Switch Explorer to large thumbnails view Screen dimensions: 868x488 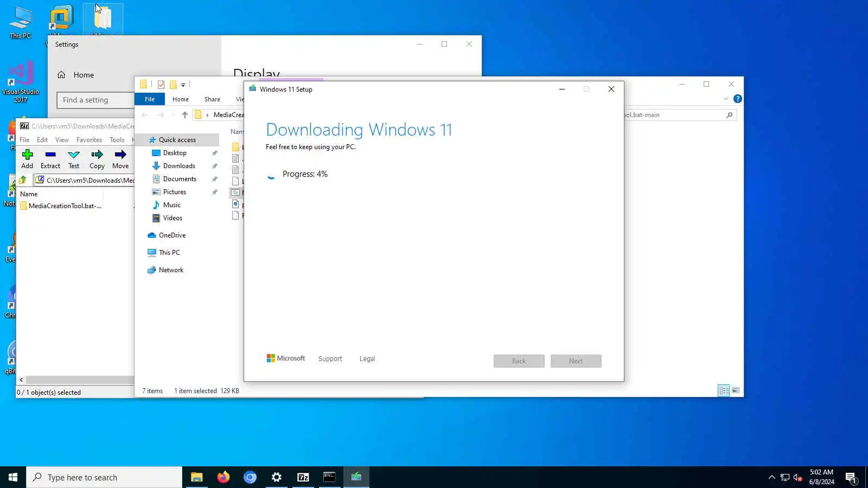pyautogui.click(x=736, y=390)
